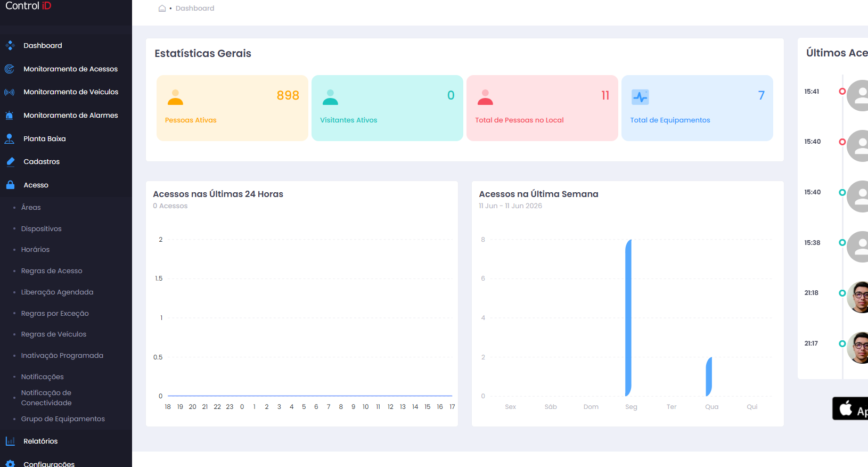Select the Áreas submenu item

point(31,207)
